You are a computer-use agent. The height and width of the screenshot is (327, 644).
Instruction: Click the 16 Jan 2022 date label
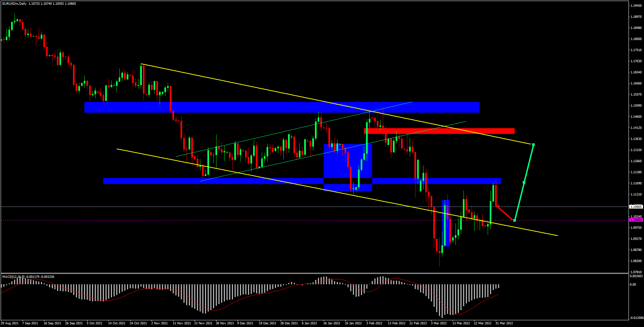click(332, 323)
